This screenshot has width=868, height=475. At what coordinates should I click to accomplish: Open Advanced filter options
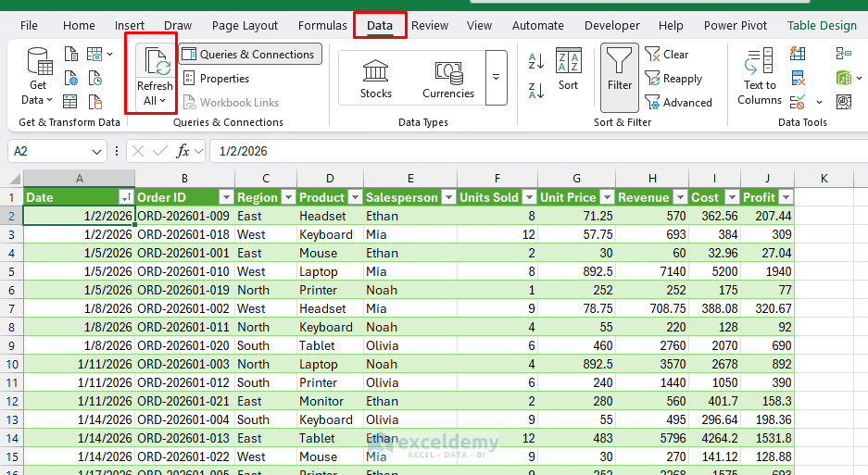(x=679, y=103)
